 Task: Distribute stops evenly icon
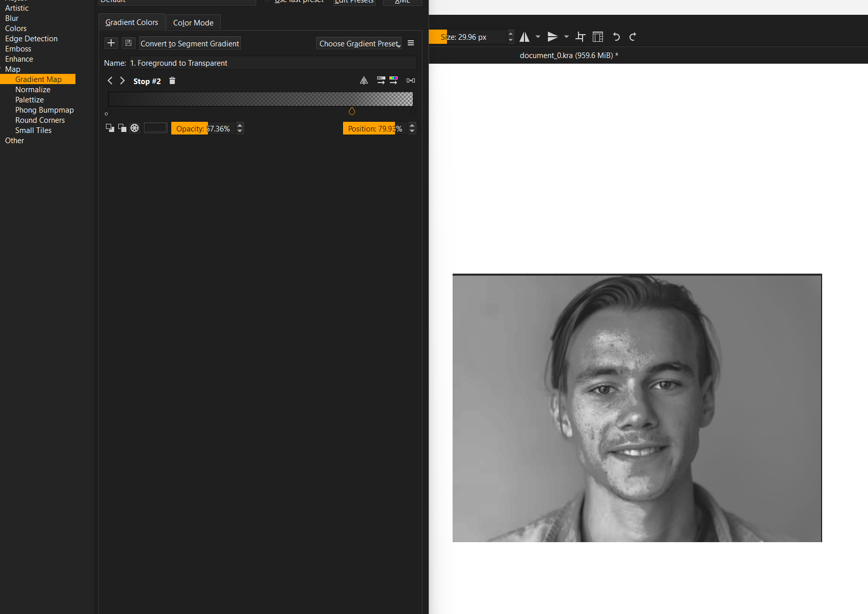pos(411,81)
